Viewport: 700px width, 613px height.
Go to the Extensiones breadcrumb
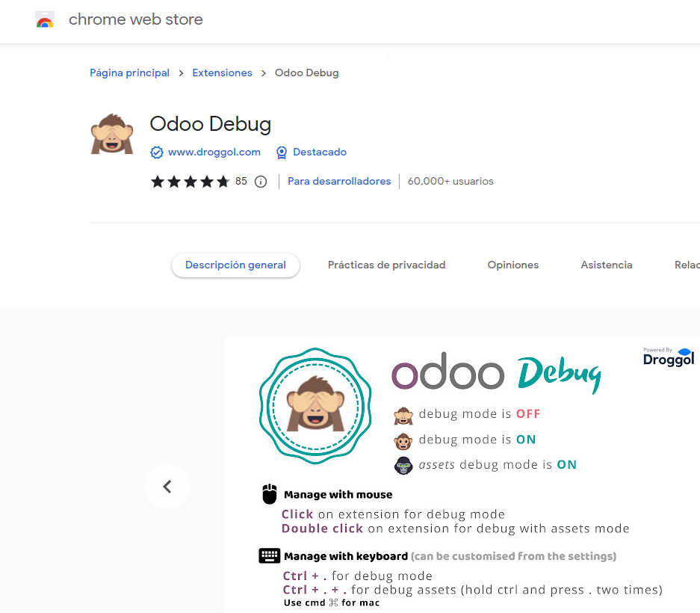click(x=222, y=73)
